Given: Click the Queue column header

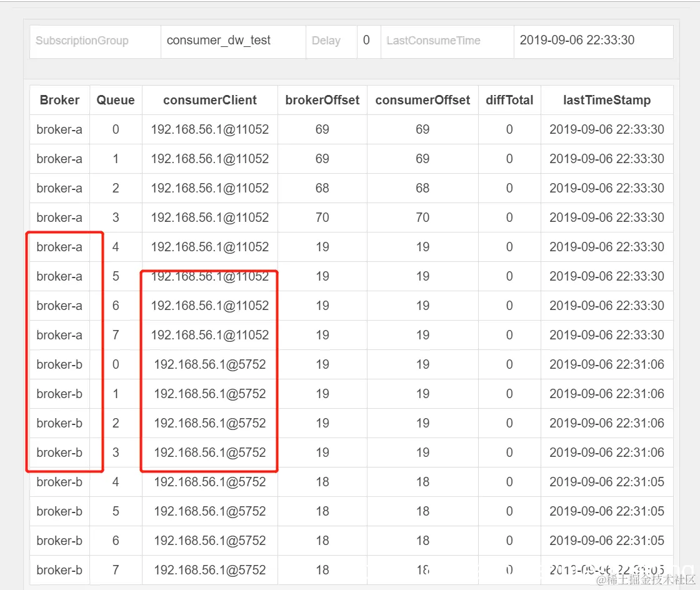Looking at the screenshot, I should [x=115, y=100].
